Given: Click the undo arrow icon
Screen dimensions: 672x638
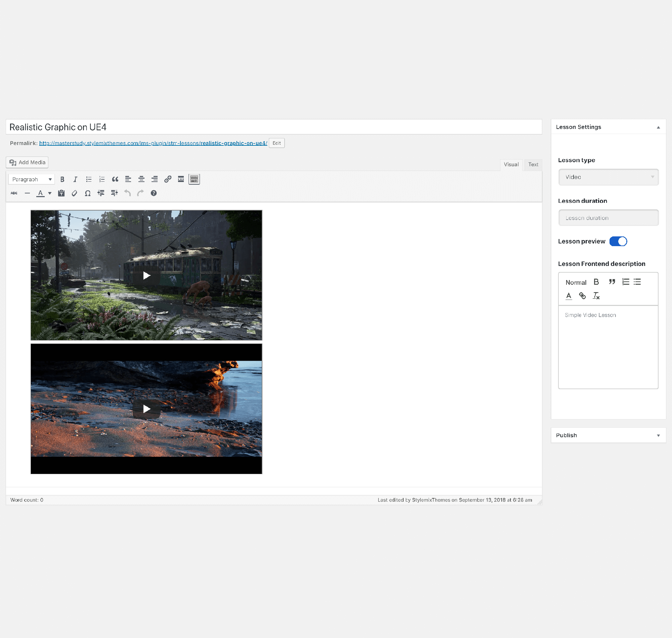Looking at the screenshot, I should pos(127,193).
